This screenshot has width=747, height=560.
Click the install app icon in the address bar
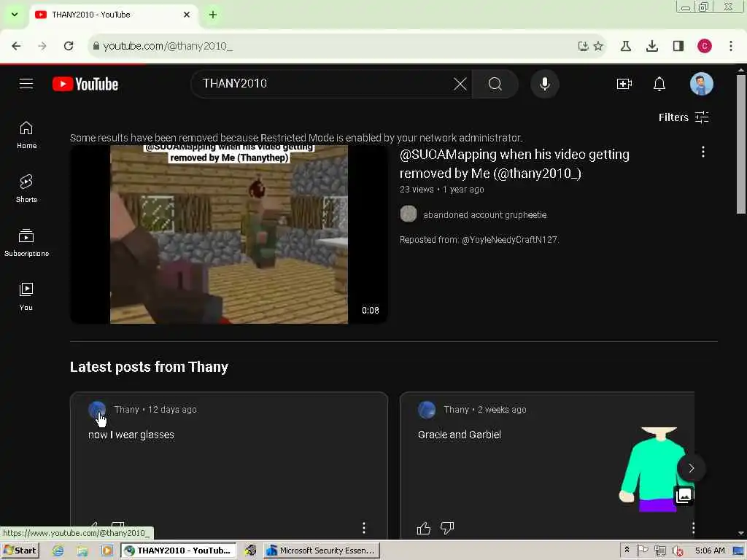[x=583, y=46]
